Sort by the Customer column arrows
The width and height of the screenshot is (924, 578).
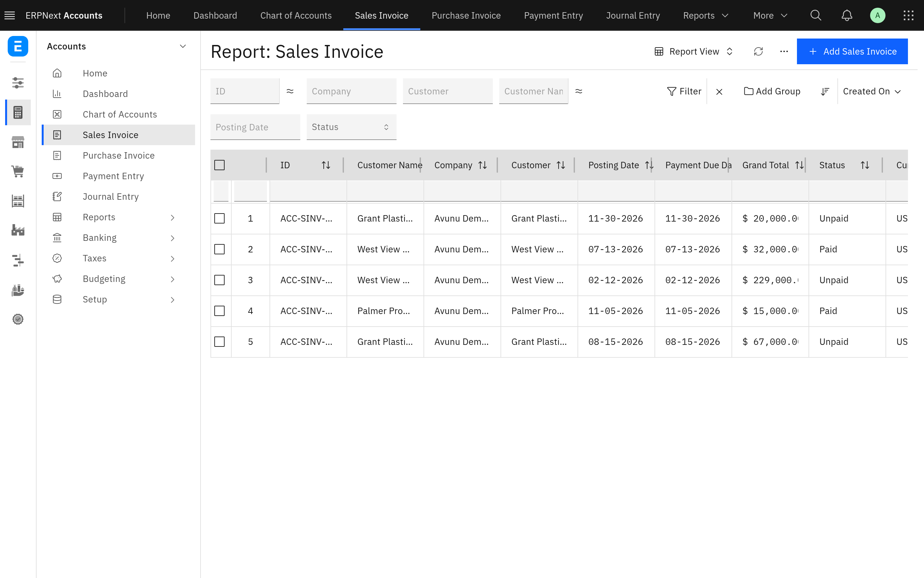pyautogui.click(x=560, y=165)
